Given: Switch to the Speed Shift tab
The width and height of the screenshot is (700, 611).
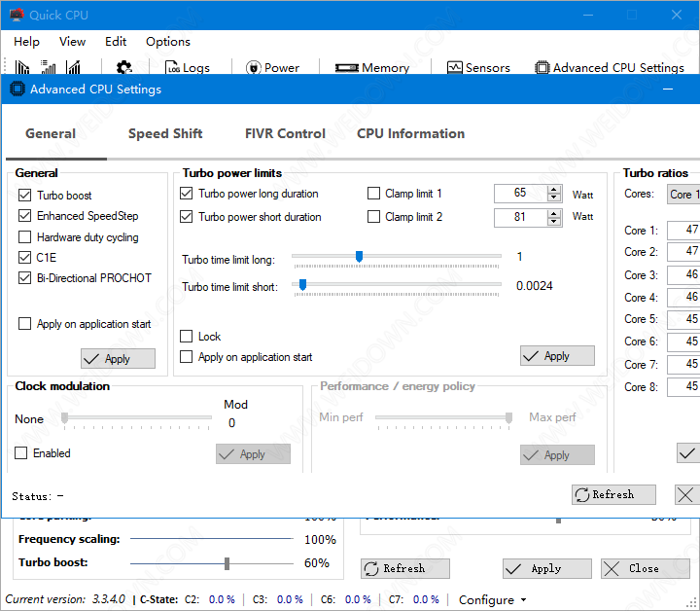Looking at the screenshot, I should click(x=165, y=133).
